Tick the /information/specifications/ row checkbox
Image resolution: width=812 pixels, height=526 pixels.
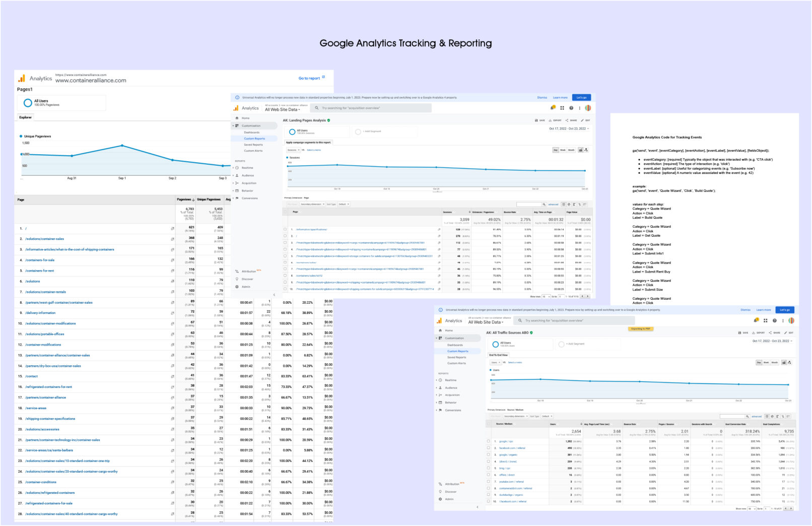(x=285, y=229)
